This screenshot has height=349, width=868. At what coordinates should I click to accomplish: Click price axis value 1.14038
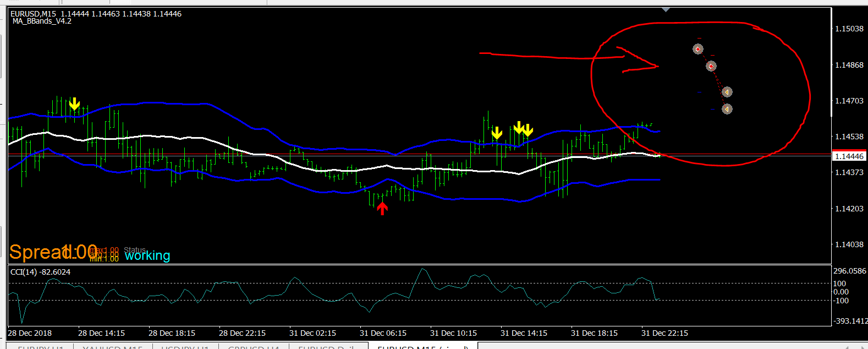[x=849, y=244]
